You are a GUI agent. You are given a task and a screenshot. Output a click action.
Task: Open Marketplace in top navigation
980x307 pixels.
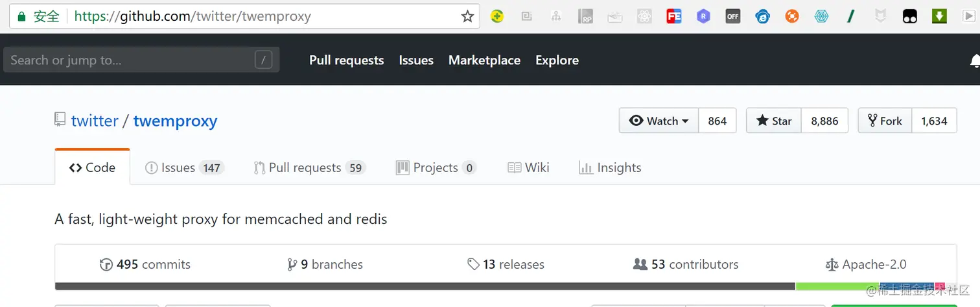[484, 60]
